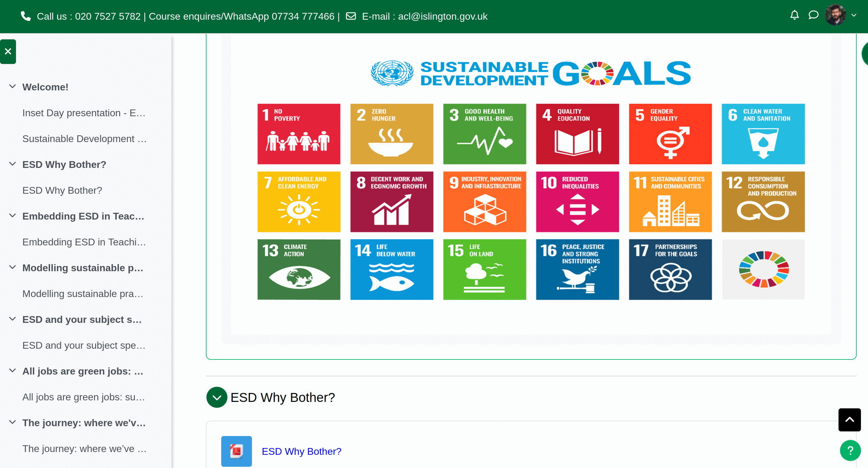Open the notifications bell icon

coord(794,15)
